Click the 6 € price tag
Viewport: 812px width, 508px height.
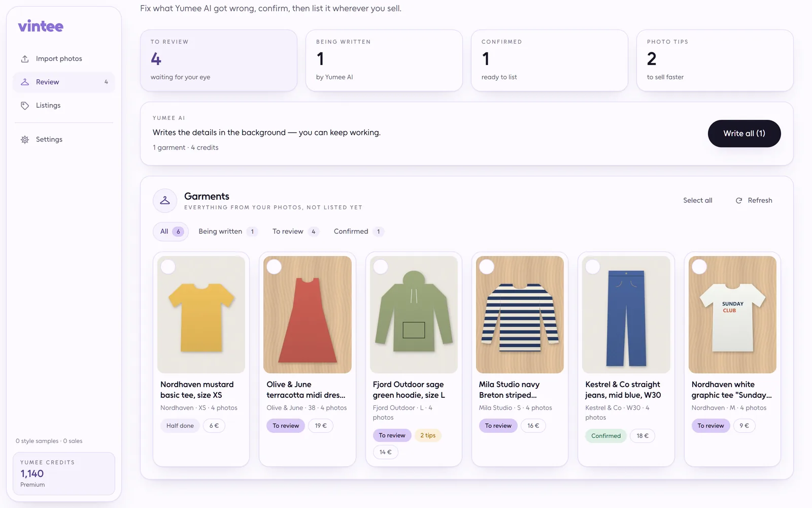[x=214, y=426]
